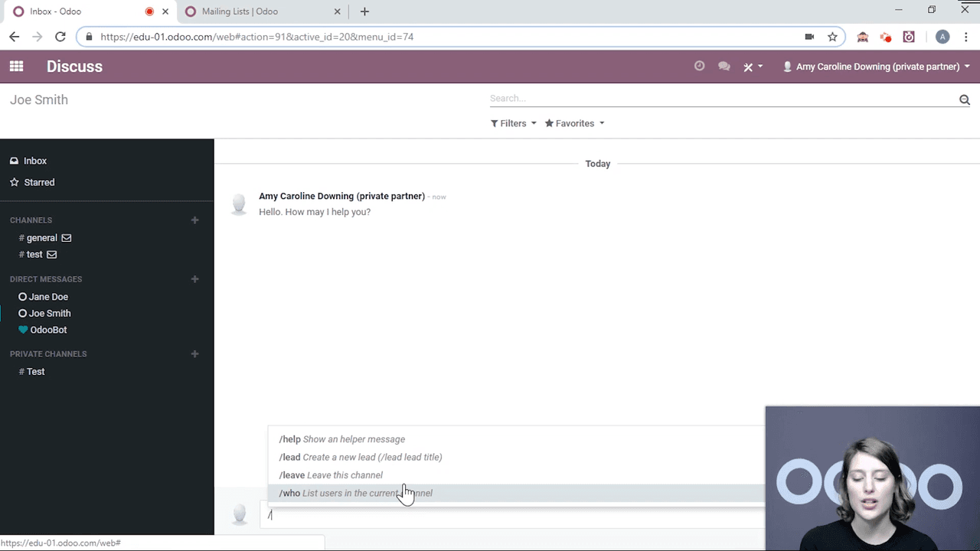Create a private channel with plus icon
Screen dimensions: 980x551
tap(194, 354)
